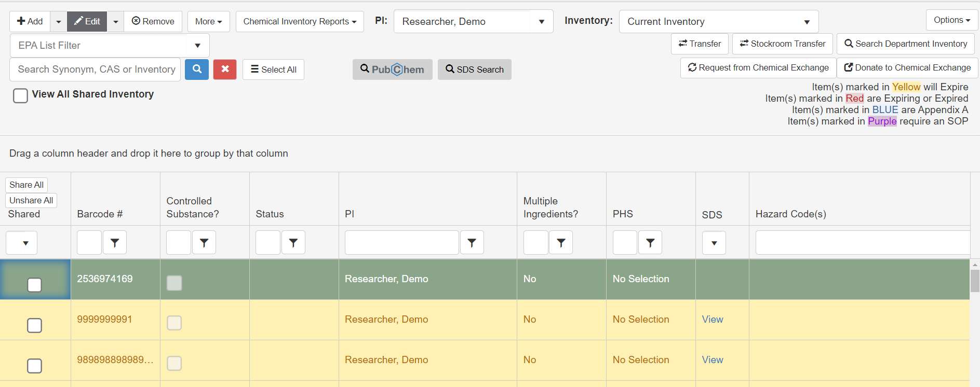Click the red X clear search button

click(x=225, y=69)
